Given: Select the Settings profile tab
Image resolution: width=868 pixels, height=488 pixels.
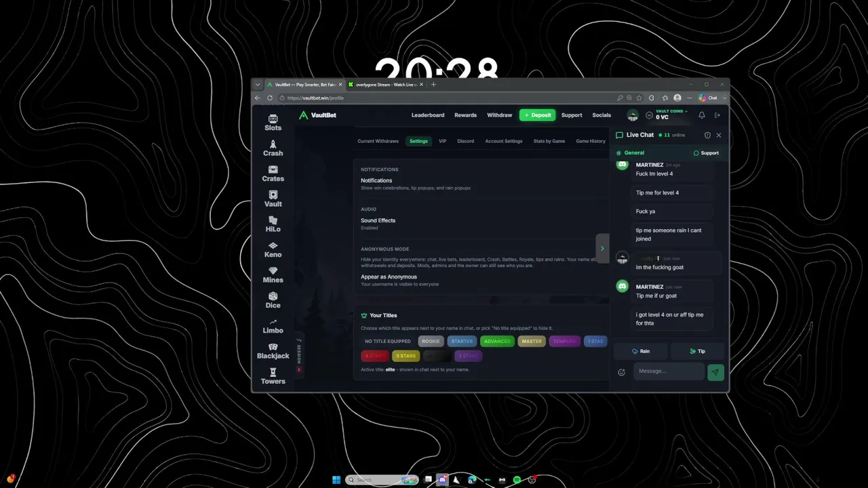Looking at the screenshot, I should click(x=418, y=141).
